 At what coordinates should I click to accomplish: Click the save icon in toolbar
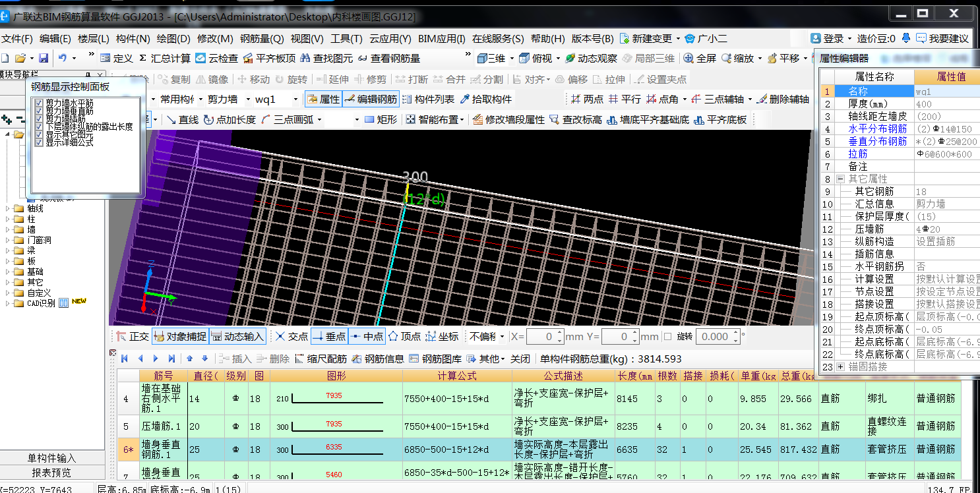coord(44,58)
